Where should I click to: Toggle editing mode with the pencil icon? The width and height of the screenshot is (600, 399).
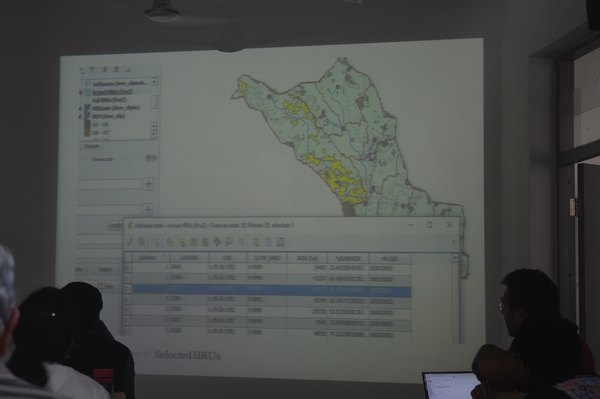[x=130, y=242]
